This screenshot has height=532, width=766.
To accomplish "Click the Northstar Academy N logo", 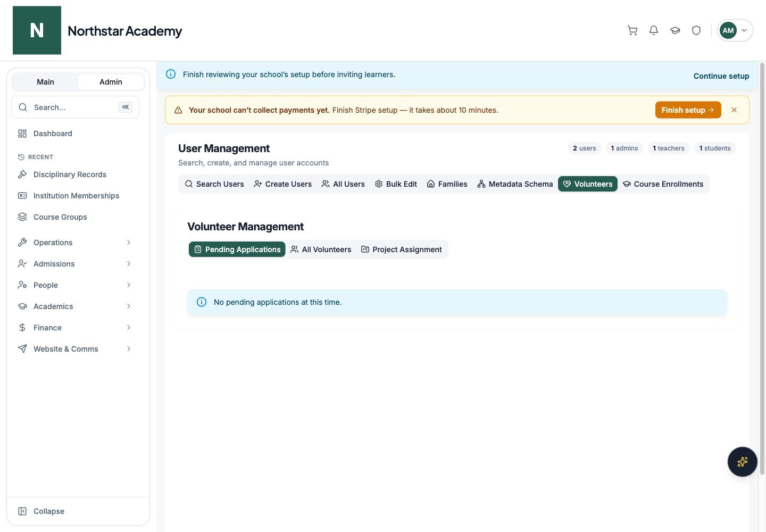I will pos(37,30).
